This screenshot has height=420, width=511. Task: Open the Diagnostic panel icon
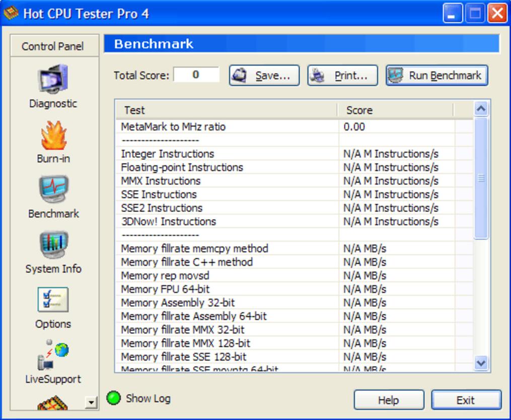click(x=53, y=81)
